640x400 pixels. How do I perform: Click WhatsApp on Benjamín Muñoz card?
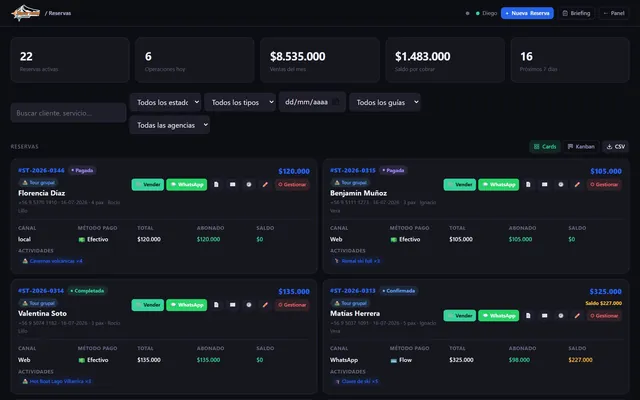[x=498, y=184]
